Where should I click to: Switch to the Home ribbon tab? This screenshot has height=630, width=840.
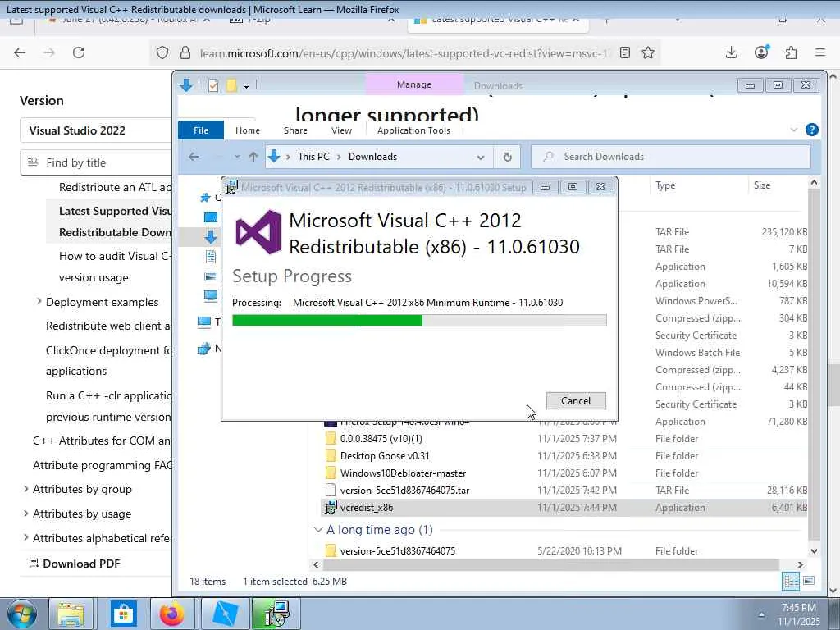tap(248, 130)
